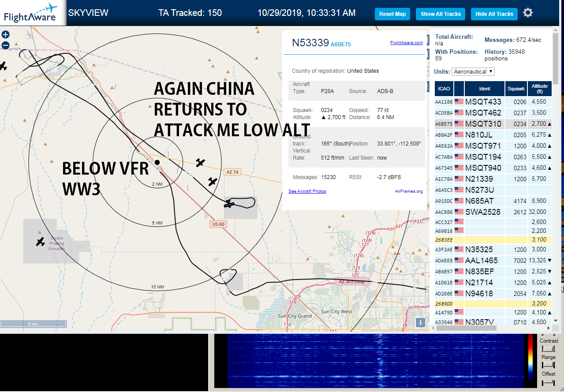Click the US flag in MSQT433 row
The image size is (564, 392).
pos(459,101)
